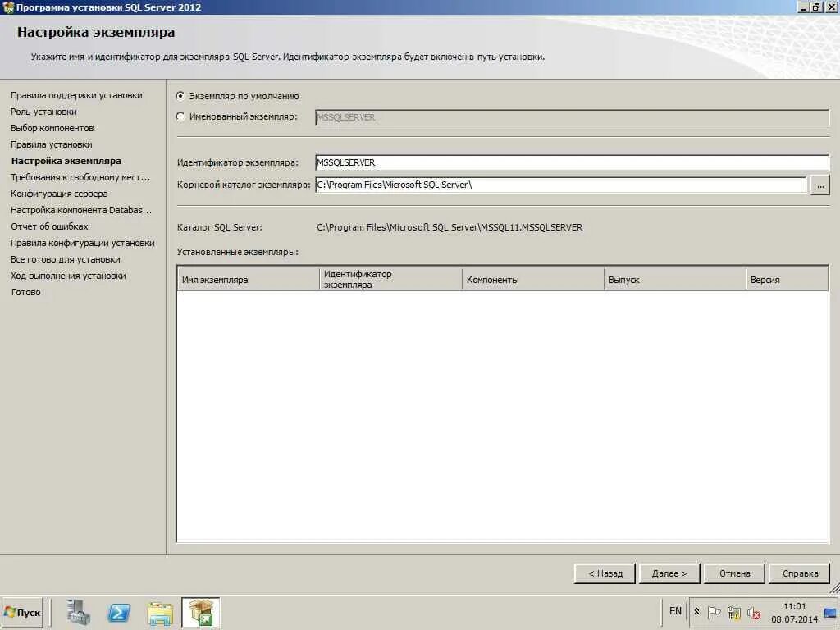The image size is (840, 630).
Task: Click the Версия column header
Action: pos(787,280)
